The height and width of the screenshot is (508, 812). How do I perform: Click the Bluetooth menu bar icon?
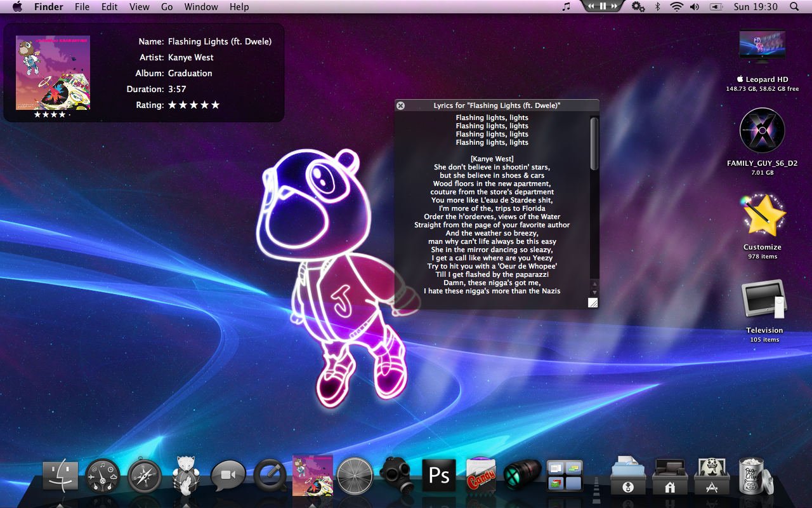[x=658, y=6]
